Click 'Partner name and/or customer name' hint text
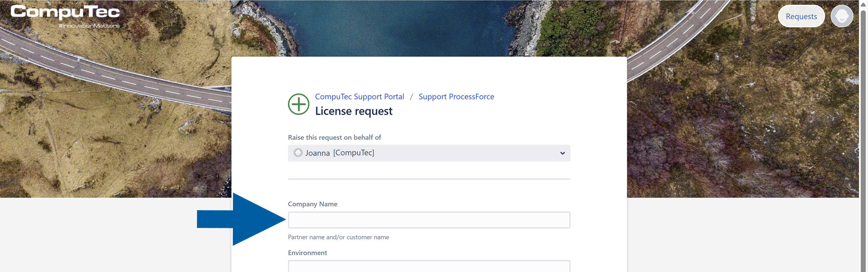 click(x=338, y=237)
